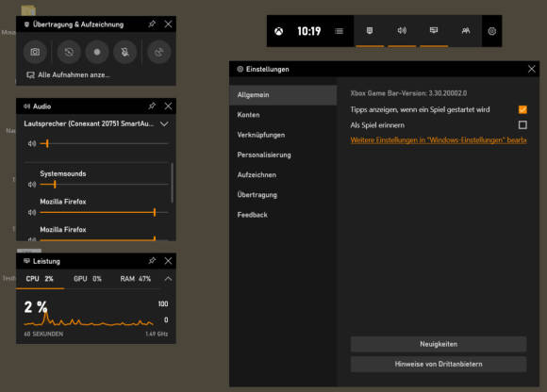
Task: Collapse the Leistung graph with the chevron
Action: [x=168, y=279]
